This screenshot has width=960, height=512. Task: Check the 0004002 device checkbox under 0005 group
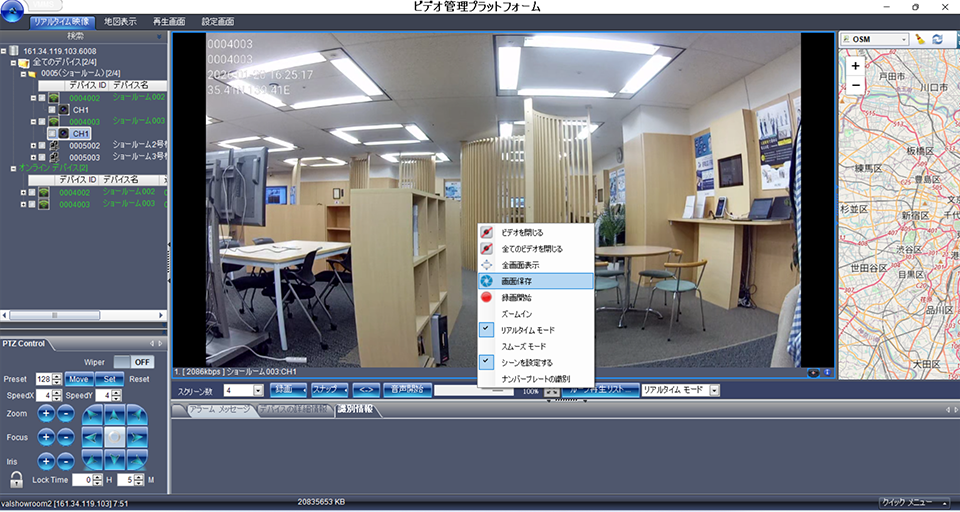click(42, 98)
